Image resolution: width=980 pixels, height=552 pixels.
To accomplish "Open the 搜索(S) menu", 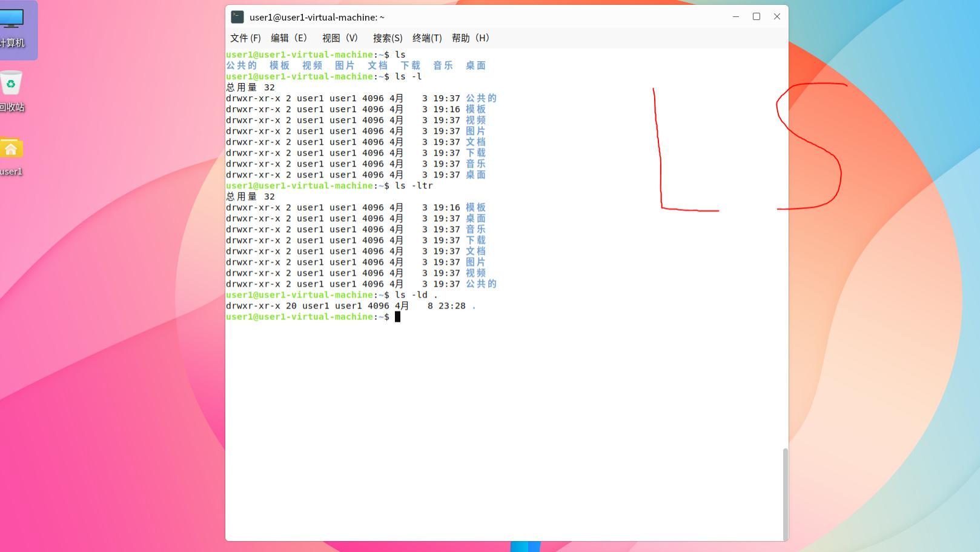I will point(388,38).
